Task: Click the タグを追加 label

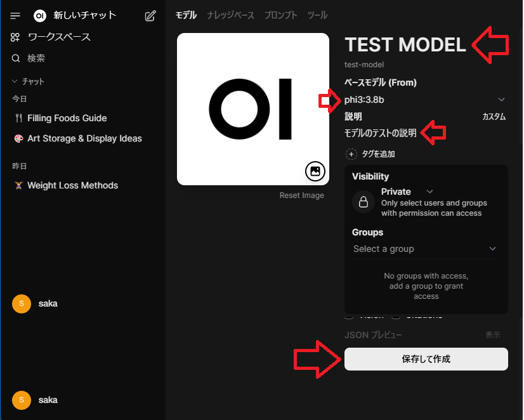Action: [378, 154]
